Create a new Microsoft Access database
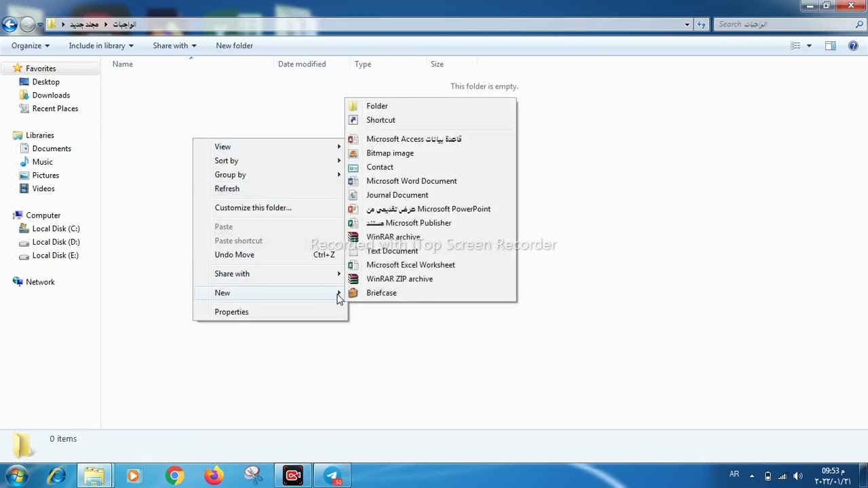The image size is (868, 488). coord(431,139)
